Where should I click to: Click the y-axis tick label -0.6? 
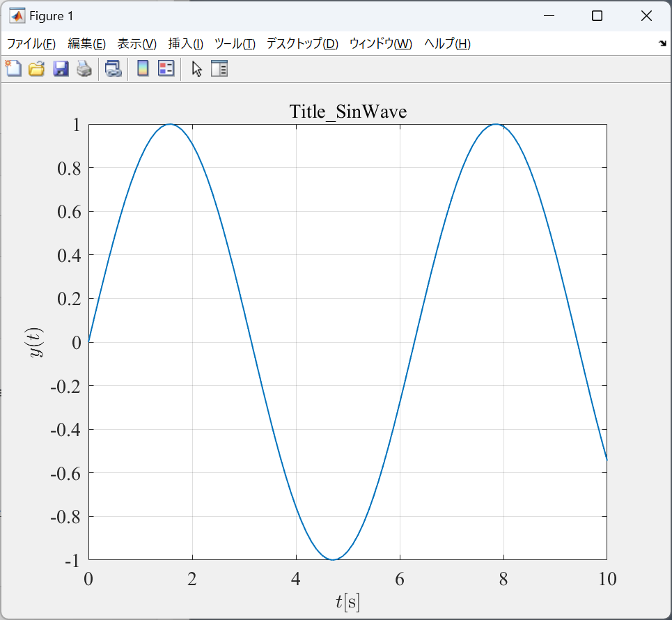66,474
